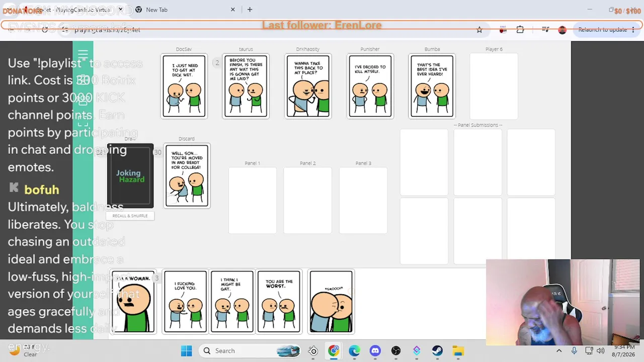Select Punisher's card 'I've decided'

coord(370,86)
